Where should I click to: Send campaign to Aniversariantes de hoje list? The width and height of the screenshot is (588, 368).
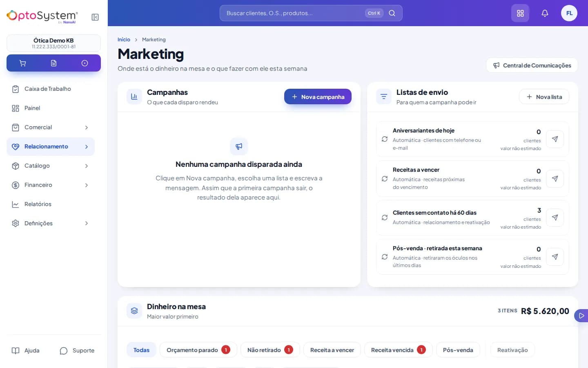(555, 139)
